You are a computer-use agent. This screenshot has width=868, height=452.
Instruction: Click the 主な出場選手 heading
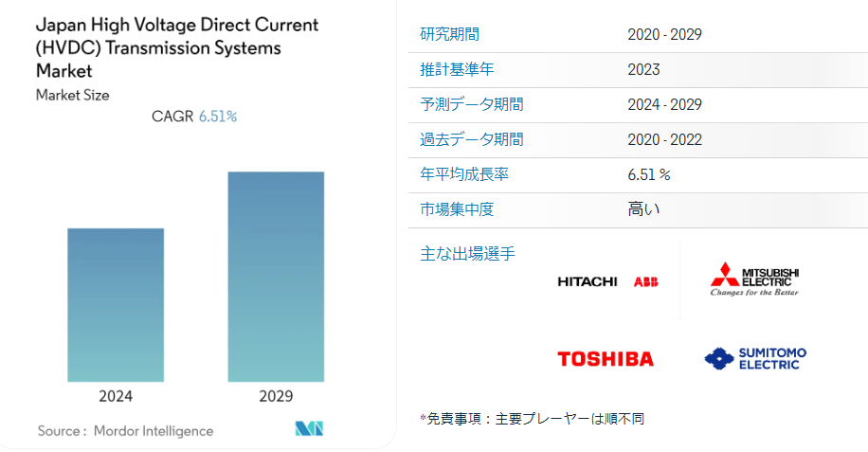point(468,254)
